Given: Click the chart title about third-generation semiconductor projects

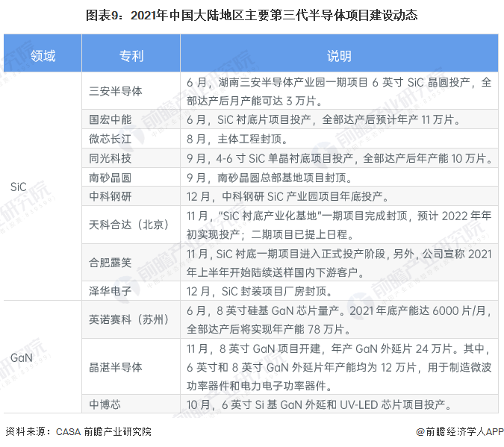Looking at the screenshot, I should [x=252, y=15].
